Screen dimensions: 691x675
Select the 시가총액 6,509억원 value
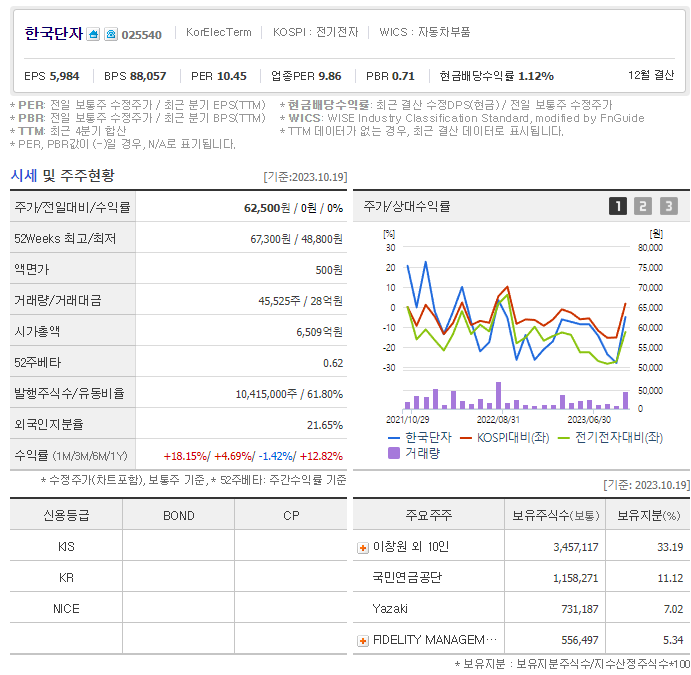319,332
